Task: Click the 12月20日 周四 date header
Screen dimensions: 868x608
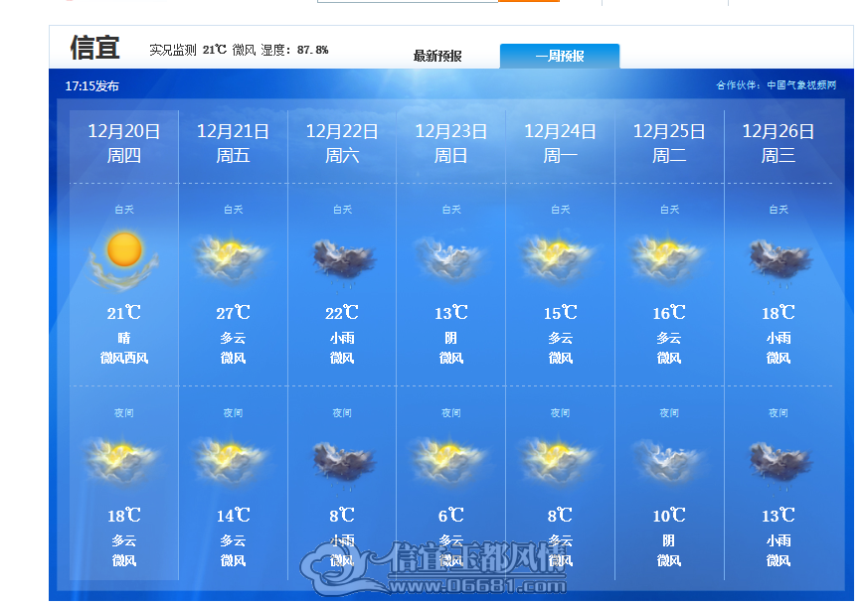Action: [124, 143]
